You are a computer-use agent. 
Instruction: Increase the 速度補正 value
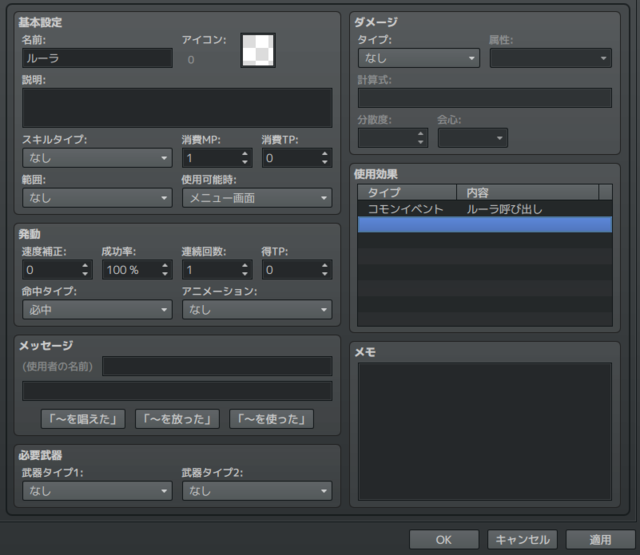pyautogui.click(x=85, y=266)
